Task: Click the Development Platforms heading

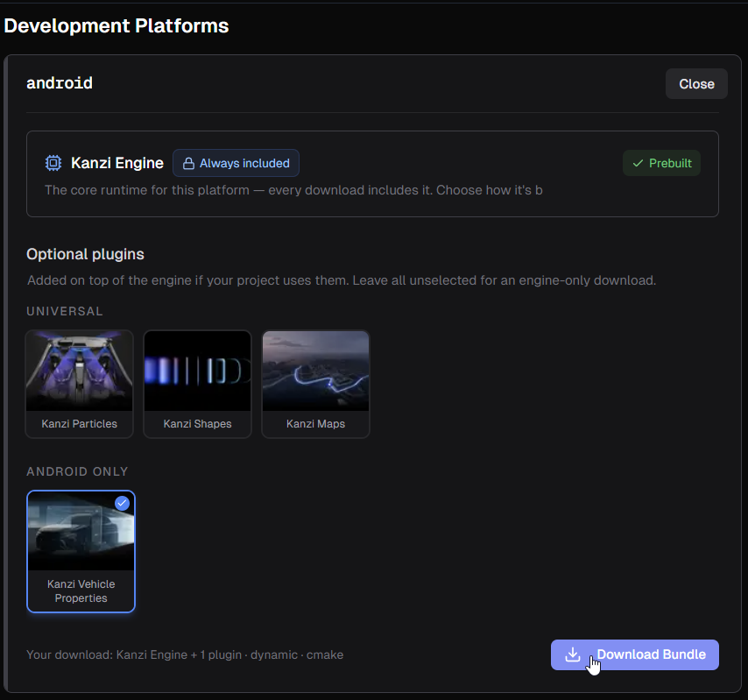Action: point(116,25)
